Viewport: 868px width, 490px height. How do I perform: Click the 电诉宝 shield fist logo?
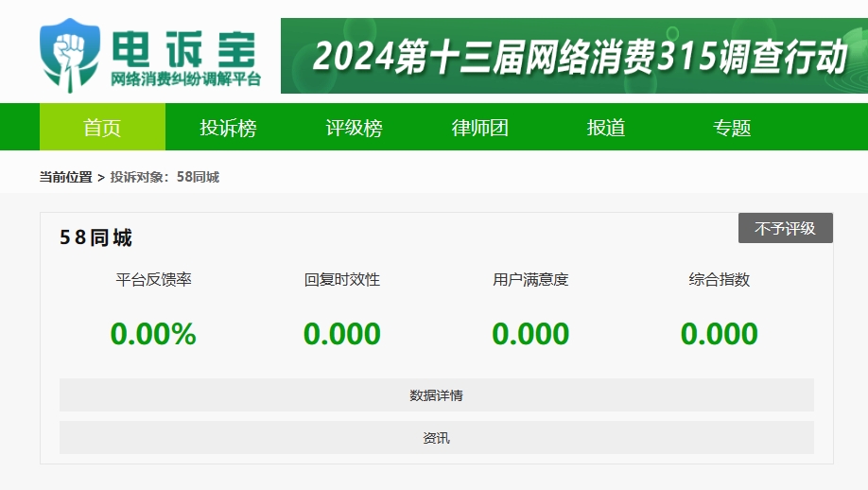tap(70, 56)
